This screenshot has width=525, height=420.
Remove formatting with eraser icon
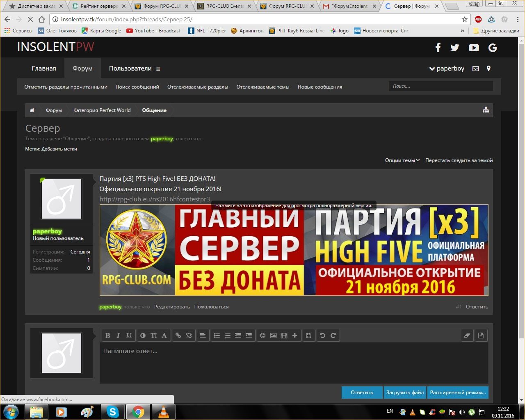pyautogui.click(x=467, y=336)
